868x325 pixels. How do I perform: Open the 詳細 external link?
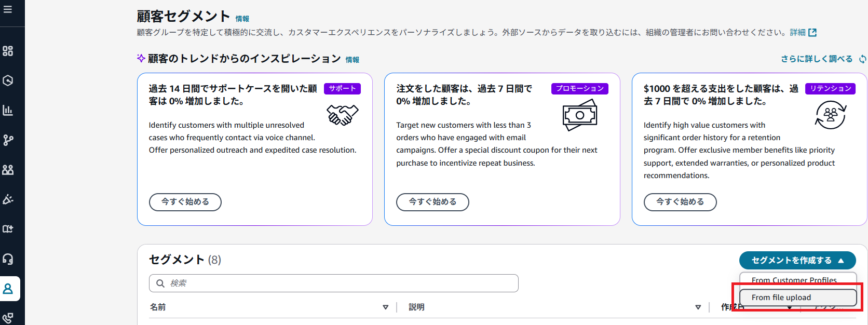[803, 32]
